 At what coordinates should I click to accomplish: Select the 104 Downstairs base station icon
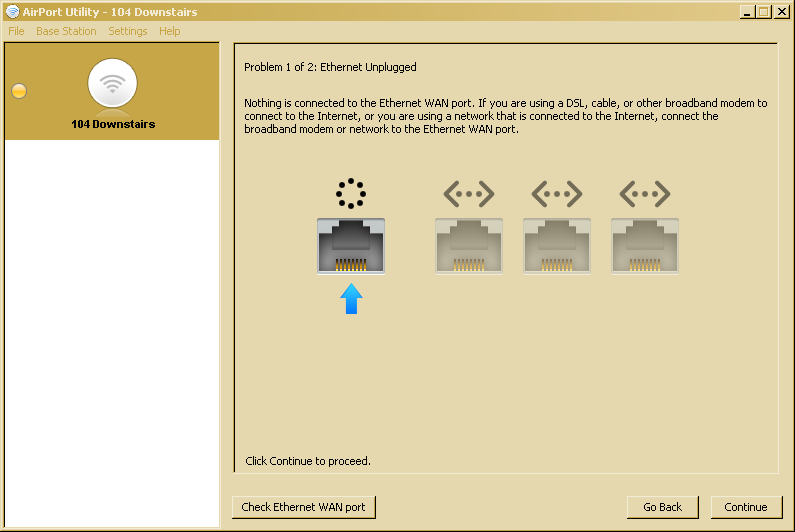(x=112, y=85)
